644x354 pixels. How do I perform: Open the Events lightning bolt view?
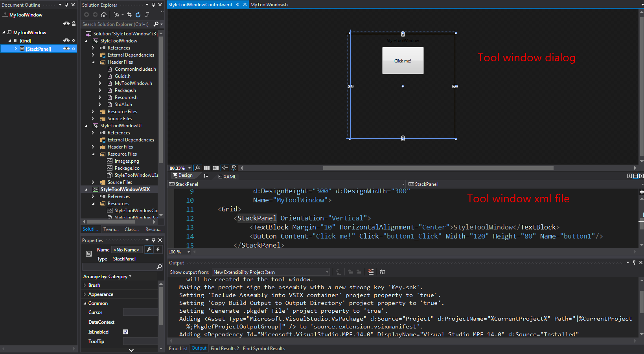tap(158, 249)
